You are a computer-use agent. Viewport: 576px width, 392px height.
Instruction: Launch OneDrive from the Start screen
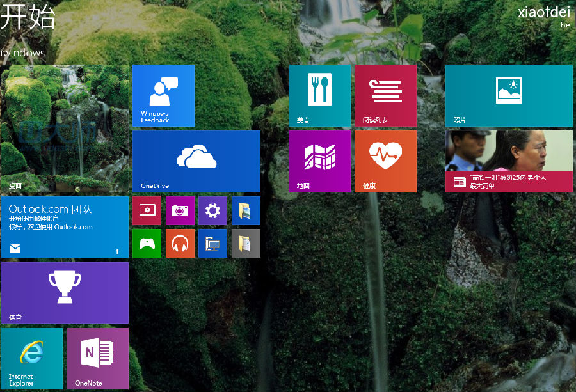point(196,161)
